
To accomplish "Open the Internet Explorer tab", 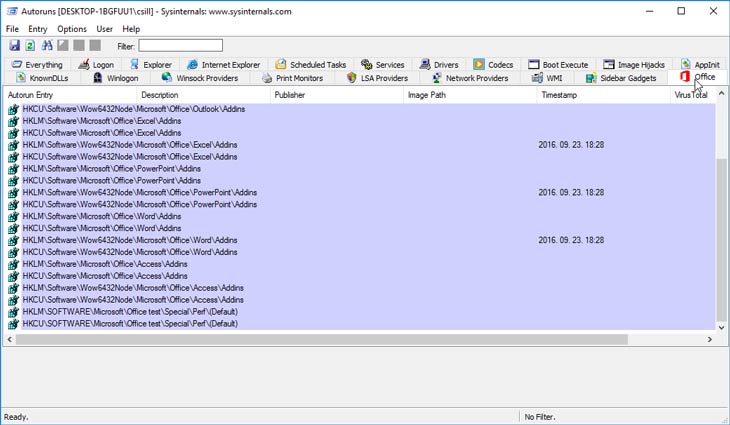I will click(x=223, y=65).
